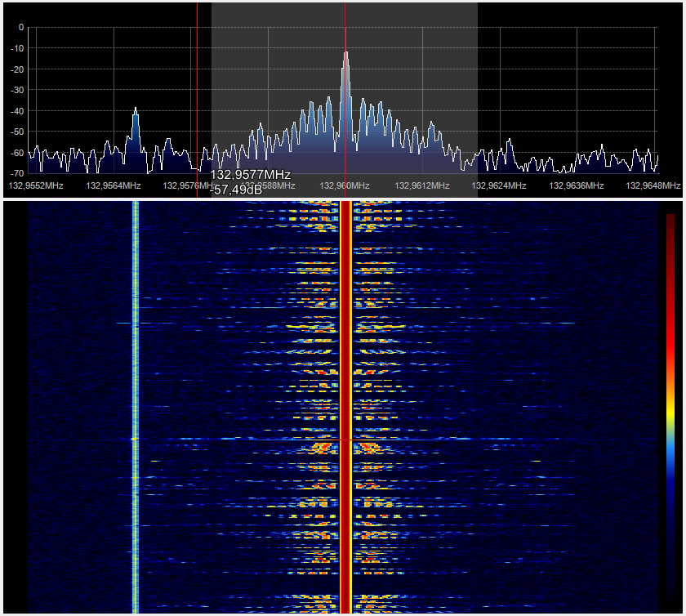This screenshot has height=616, width=686.
Task: Click the -10 dB axis label
Action: (17, 48)
